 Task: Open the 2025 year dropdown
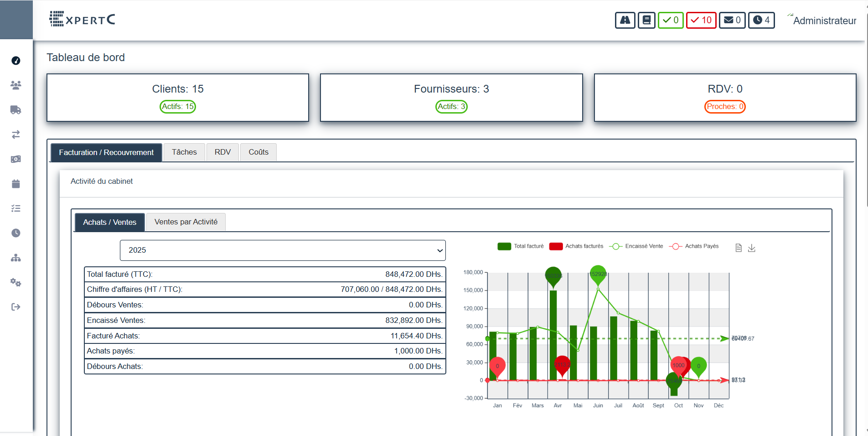pos(283,250)
